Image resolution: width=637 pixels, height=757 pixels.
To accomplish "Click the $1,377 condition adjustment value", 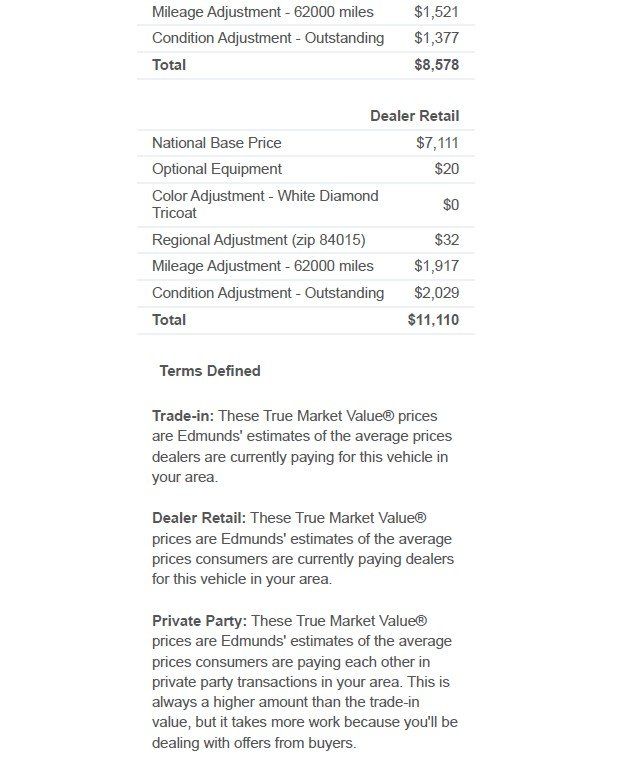I will [436, 38].
